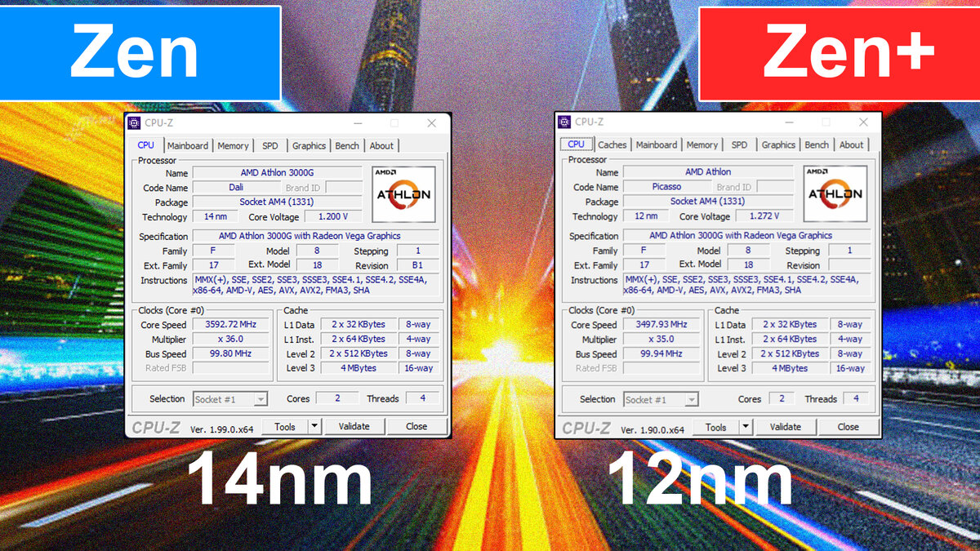This screenshot has width=980, height=551.
Task: Click the Picasso code name field
Action: pos(666,187)
